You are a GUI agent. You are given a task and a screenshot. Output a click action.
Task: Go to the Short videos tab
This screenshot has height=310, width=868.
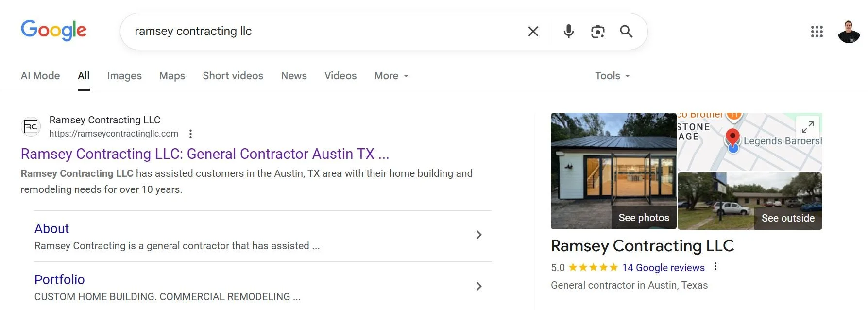[x=233, y=76]
